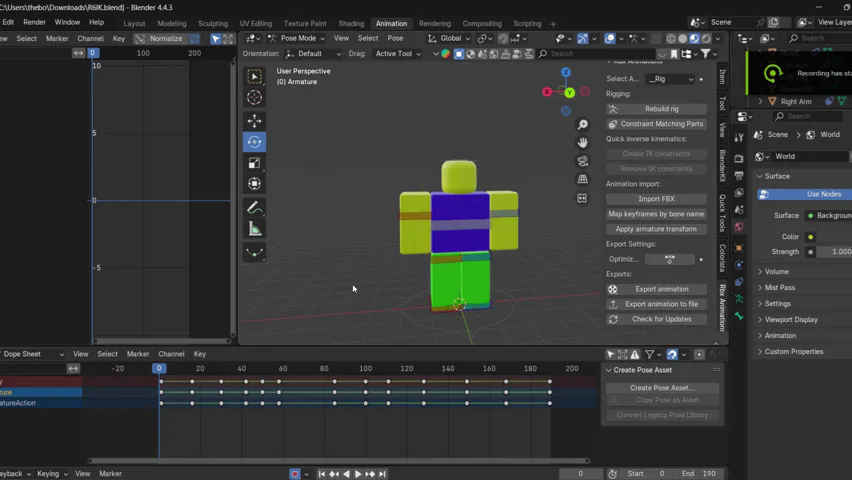
Task: Toggle only show selected arrow in dope sheet
Action: 610,354
